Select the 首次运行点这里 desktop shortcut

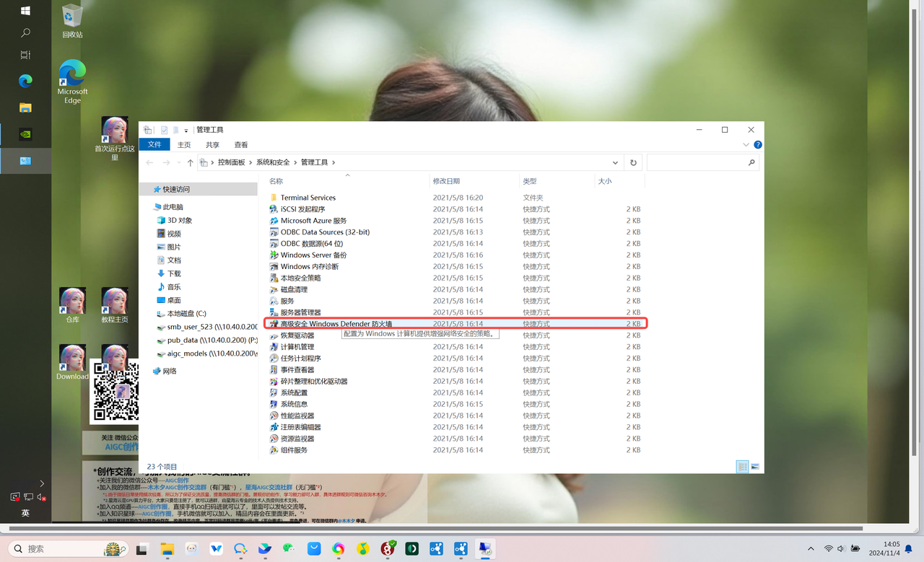coord(114,139)
